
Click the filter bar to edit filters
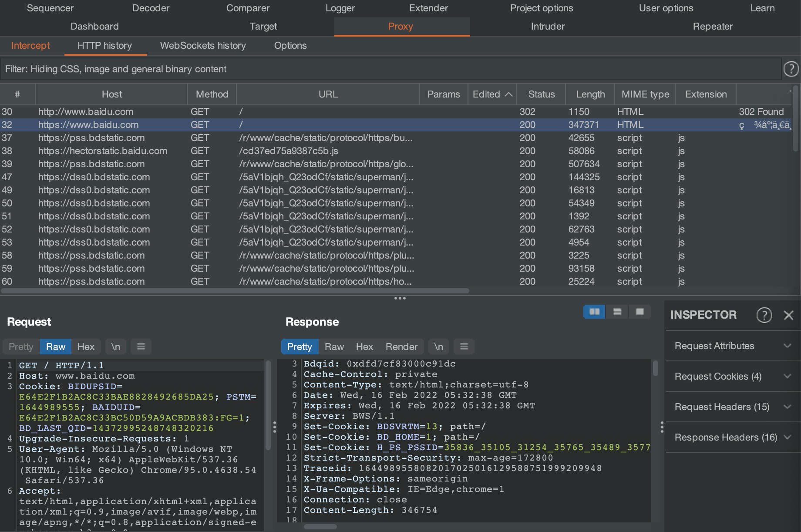click(390, 69)
